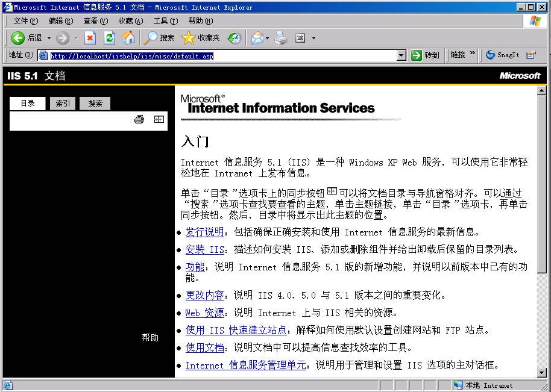The image size is (551, 392).
Task: Click the SnagIt window icon at toolbar end
Action: click(531, 55)
